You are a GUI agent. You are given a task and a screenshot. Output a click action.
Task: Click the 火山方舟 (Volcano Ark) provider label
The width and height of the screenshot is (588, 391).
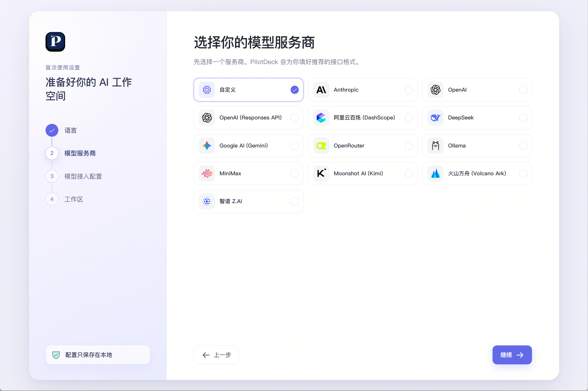[x=477, y=173]
